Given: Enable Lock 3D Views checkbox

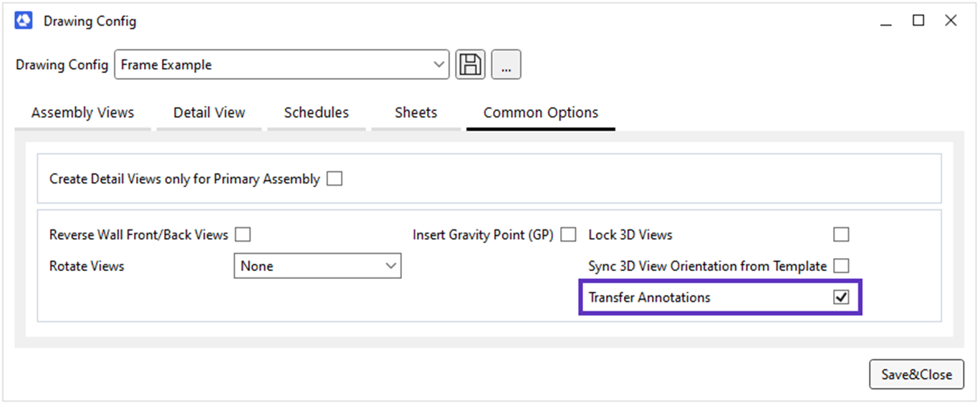Looking at the screenshot, I should [x=841, y=234].
